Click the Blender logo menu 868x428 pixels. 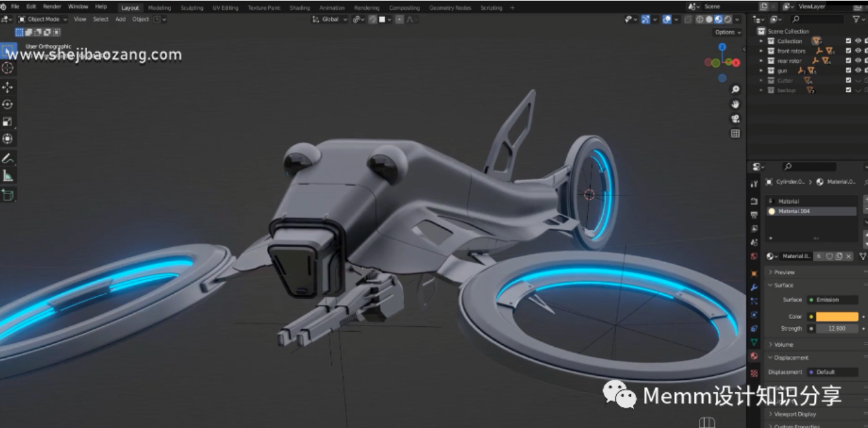pos(3,7)
